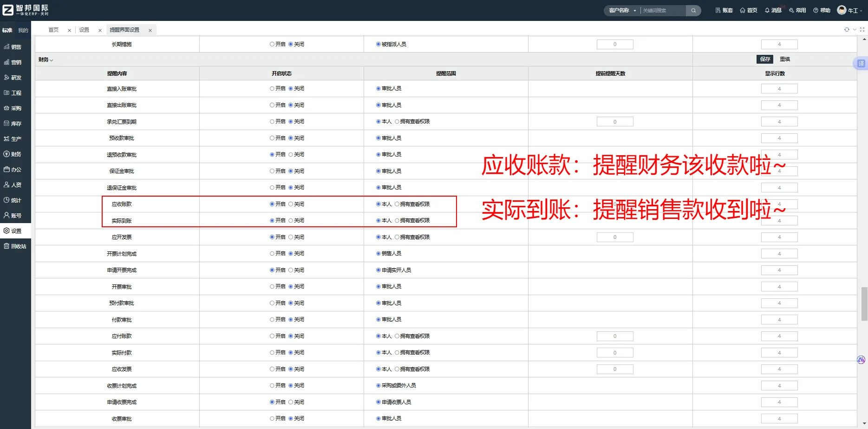Edit the 提前提醒天数 field for 承兑汇票到期
This screenshot has width=868, height=429.
(x=615, y=121)
